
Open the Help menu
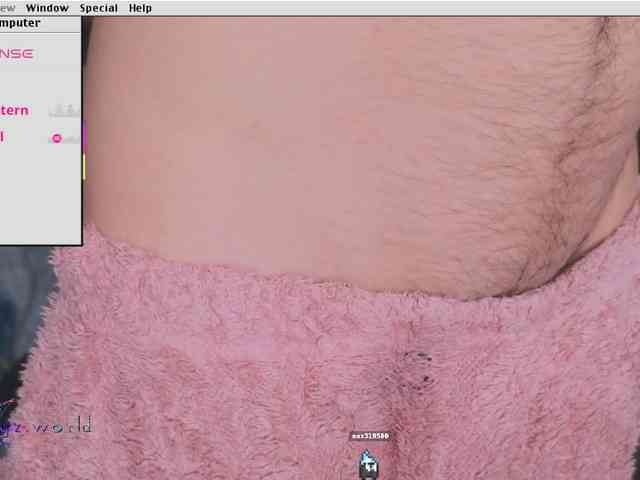140,8
